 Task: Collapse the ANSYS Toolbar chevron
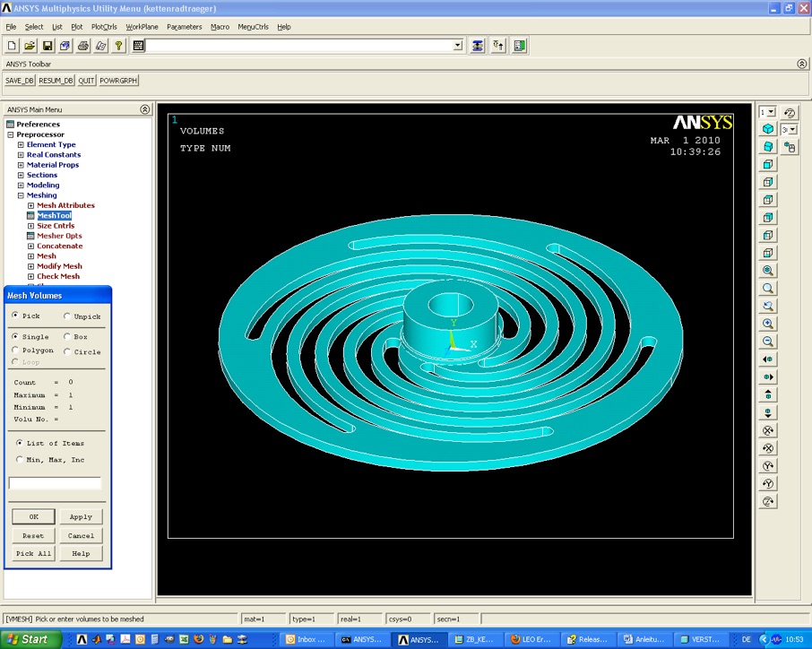click(801, 64)
